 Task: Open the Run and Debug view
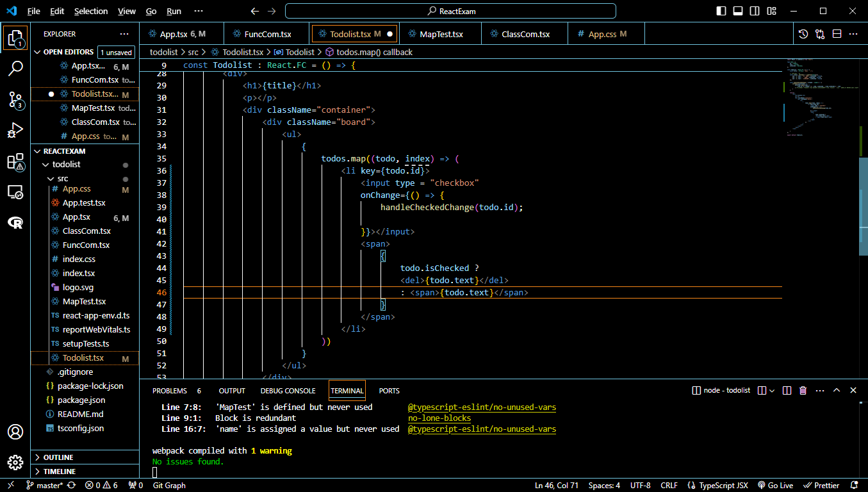point(15,131)
